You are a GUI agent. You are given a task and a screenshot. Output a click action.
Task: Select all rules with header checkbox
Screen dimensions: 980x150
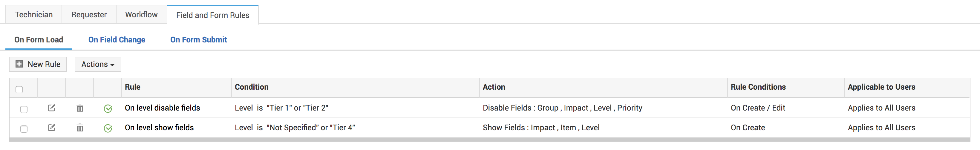point(19,89)
